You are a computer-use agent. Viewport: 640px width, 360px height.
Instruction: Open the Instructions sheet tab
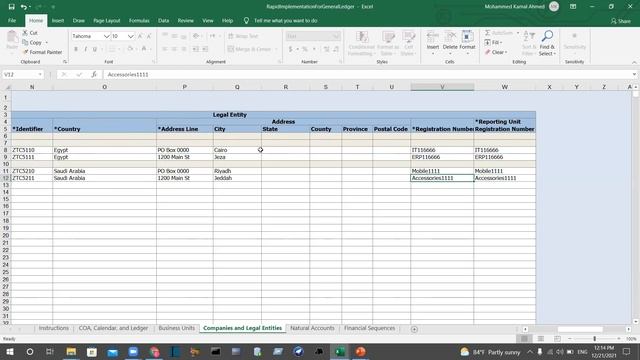coord(53,328)
